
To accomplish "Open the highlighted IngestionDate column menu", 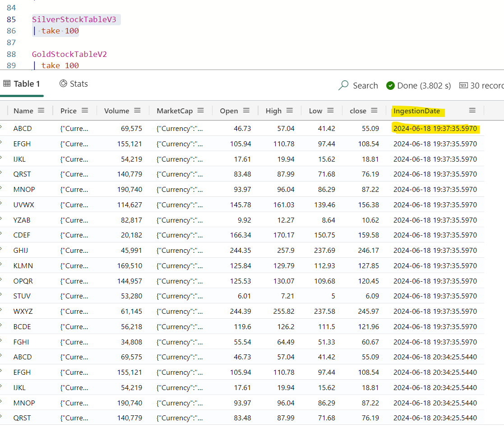I will click(472, 111).
